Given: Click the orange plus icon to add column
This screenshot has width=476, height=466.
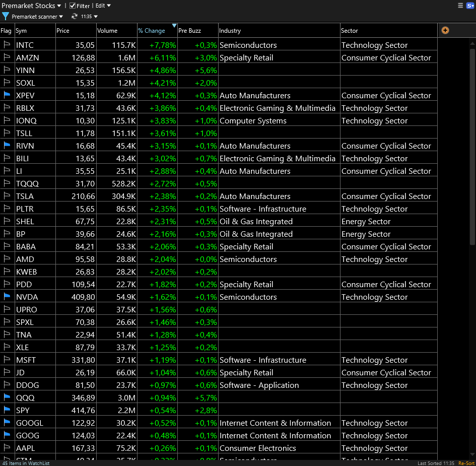Looking at the screenshot, I should [445, 30].
